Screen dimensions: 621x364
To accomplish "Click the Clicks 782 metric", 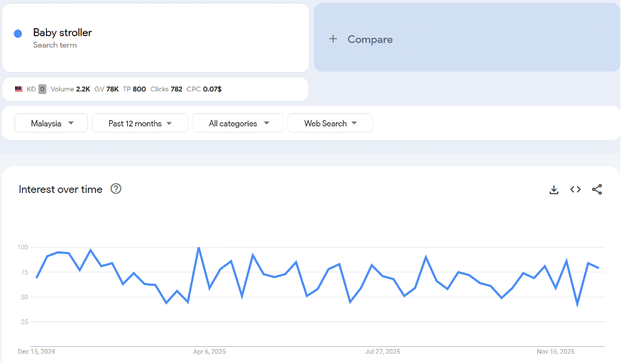I will point(166,89).
